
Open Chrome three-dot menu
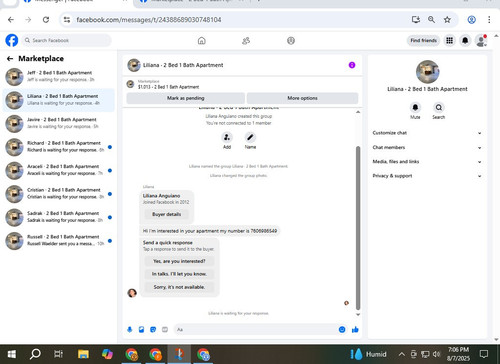(x=489, y=20)
